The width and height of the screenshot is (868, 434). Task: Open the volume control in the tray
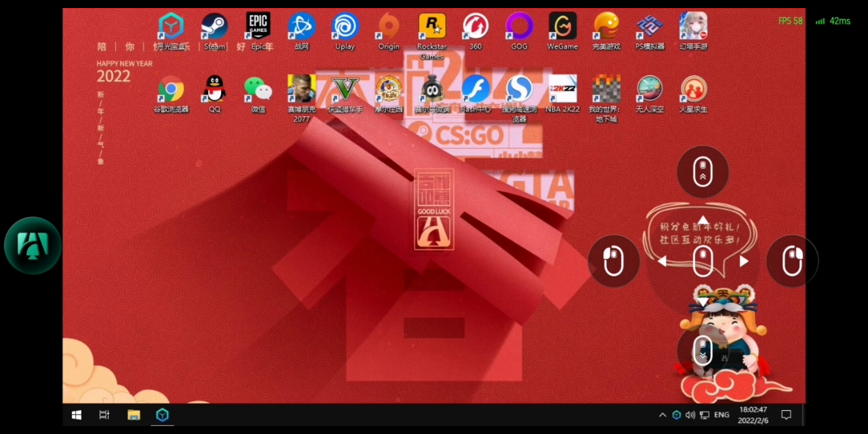click(x=690, y=415)
